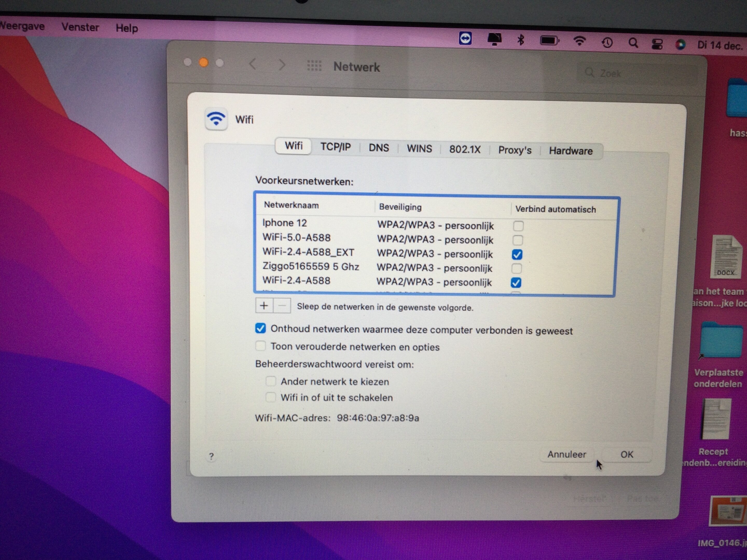This screenshot has height=560, width=747.
Task: Open Control Center menu bar icon
Action: [657, 44]
